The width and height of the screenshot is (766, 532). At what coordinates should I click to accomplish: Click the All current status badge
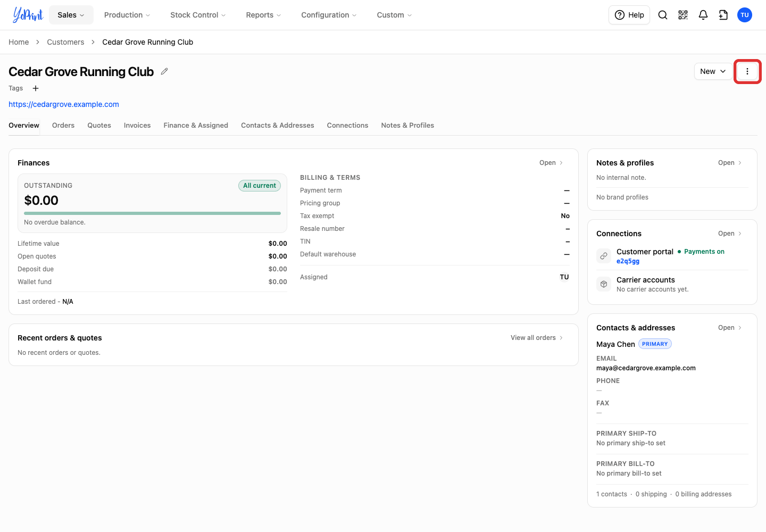coord(260,186)
